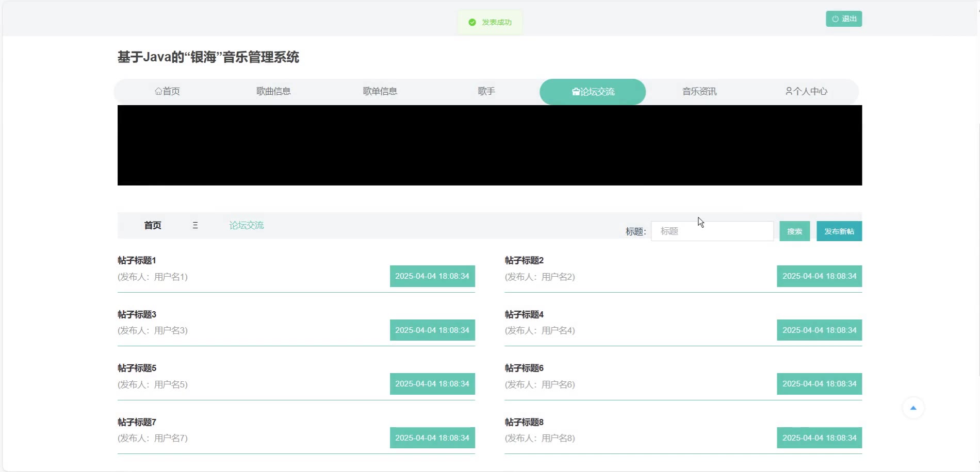Click the text (发布人：用户名1)

pos(153,277)
